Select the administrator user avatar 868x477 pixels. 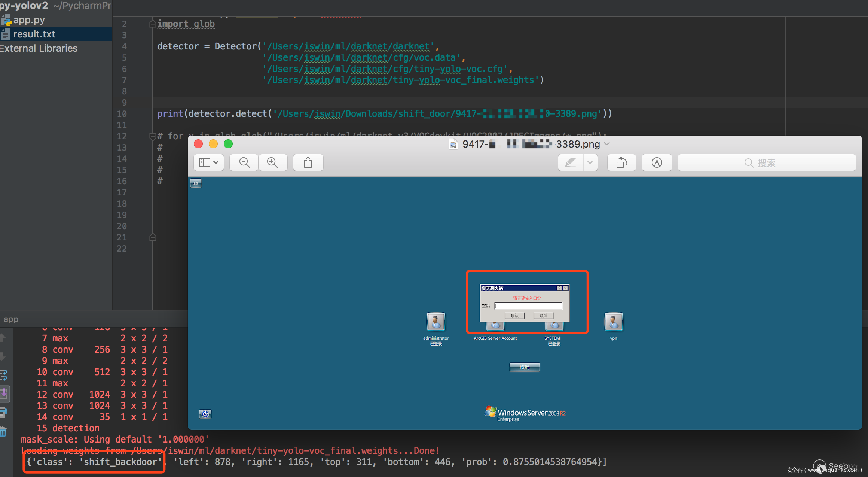click(x=436, y=322)
